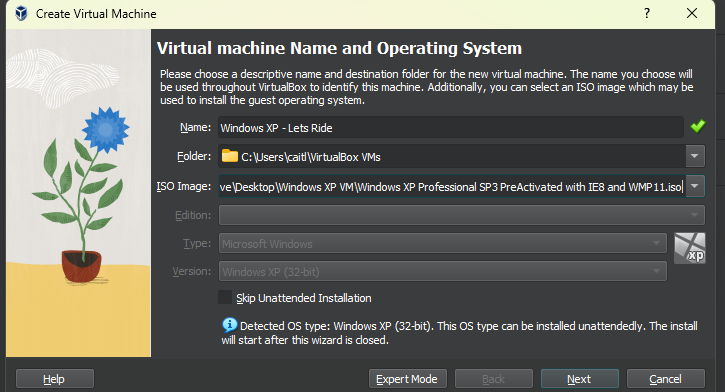Click the Name field containing Windows XP - Lets Ride

pyautogui.click(x=451, y=127)
